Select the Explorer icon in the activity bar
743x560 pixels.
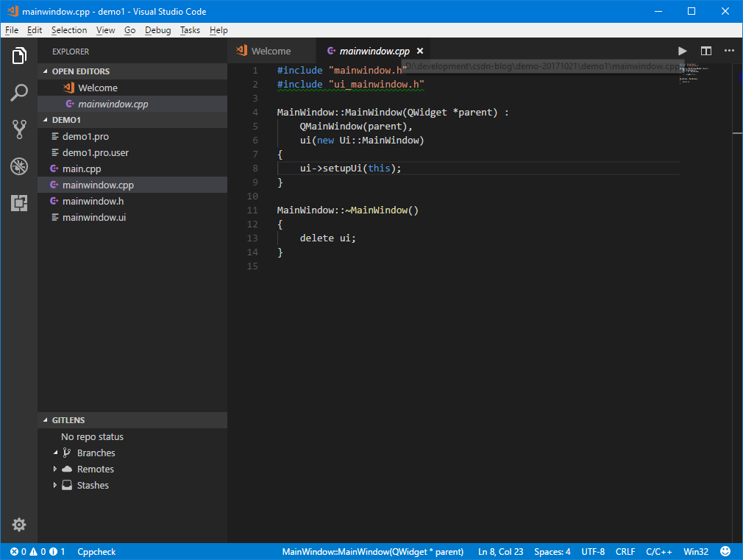tap(18, 55)
